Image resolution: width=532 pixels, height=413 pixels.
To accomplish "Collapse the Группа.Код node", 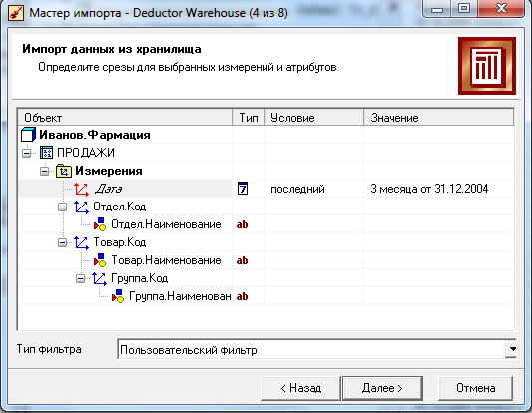I will point(81,278).
